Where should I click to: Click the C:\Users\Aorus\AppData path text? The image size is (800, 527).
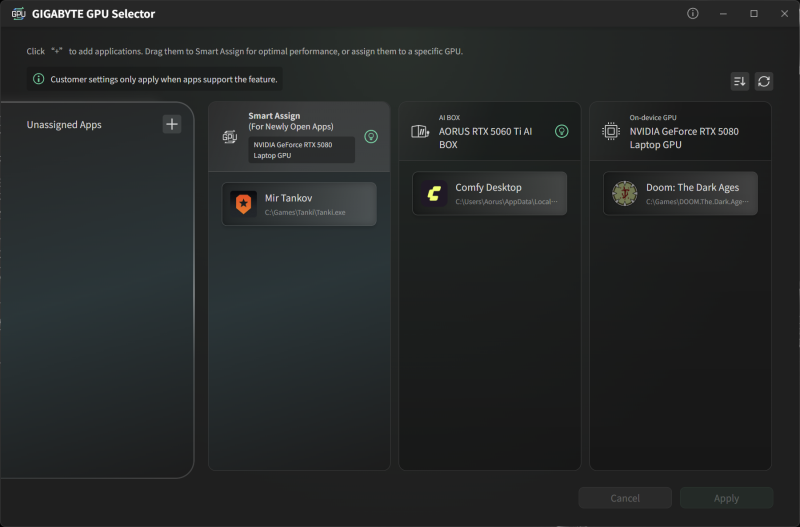coord(506,202)
